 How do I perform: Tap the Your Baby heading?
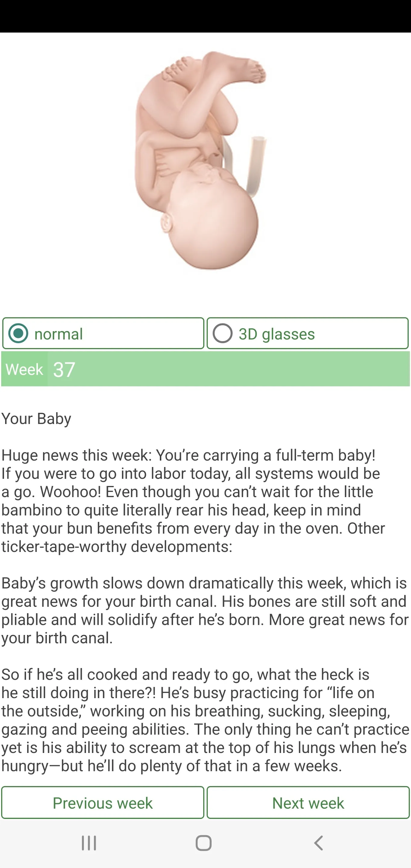point(36,419)
